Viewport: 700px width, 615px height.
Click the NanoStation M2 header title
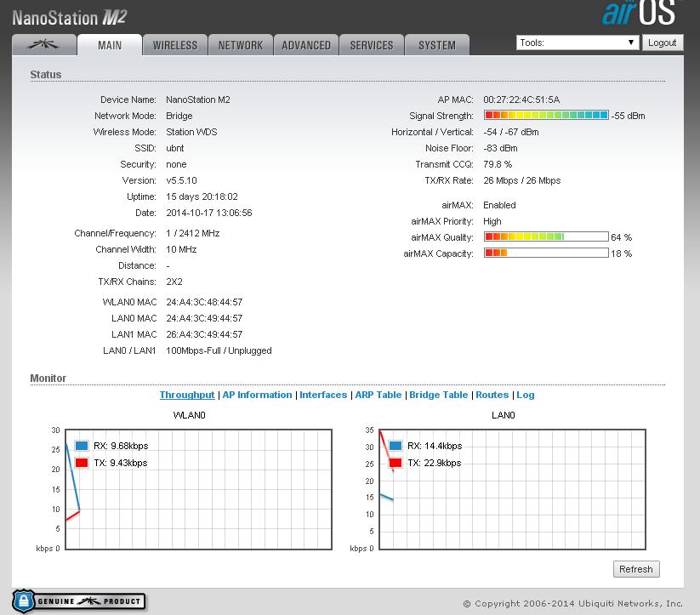pyautogui.click(x=70, y=18)
